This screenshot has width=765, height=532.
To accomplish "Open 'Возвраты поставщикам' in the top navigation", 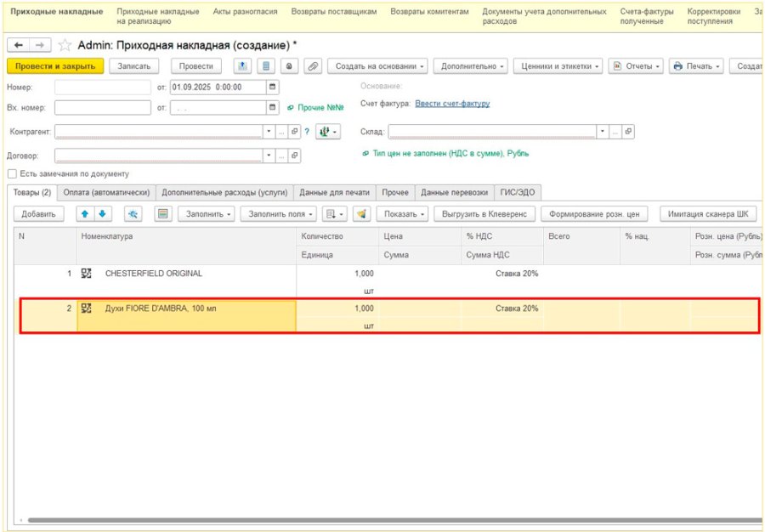I will pyautogui.click(x=334, y=12).
